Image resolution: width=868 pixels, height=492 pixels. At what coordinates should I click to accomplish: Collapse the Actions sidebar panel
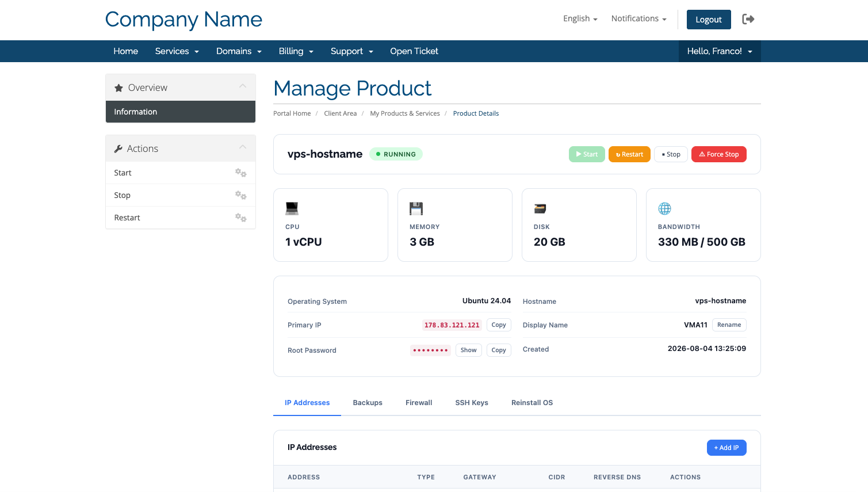(243, 147)
